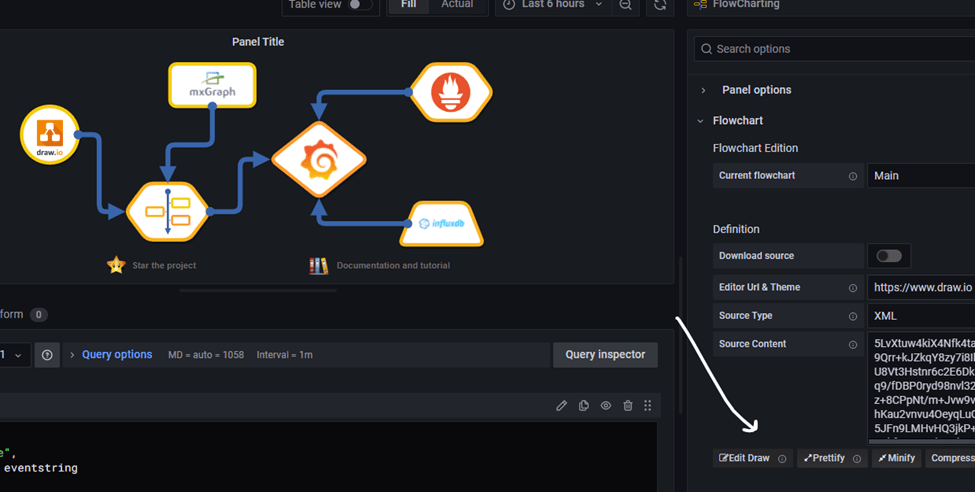
Task: Toggle query visibility with the eye icon
Action: pos(606,405)
